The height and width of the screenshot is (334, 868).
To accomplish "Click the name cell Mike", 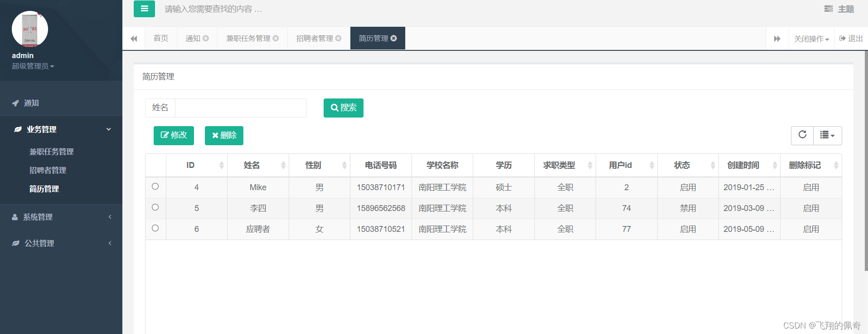I will click(258, 187).
